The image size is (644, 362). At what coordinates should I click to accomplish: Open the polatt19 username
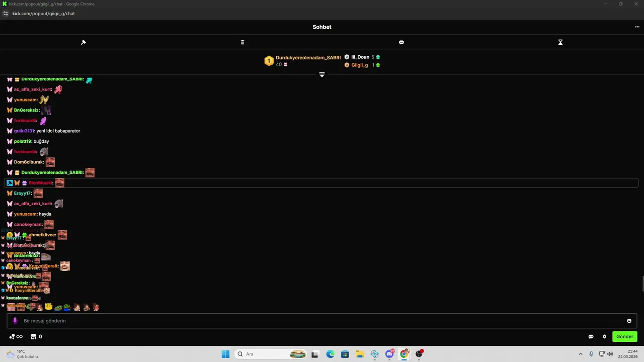click(x=23, y=142)
